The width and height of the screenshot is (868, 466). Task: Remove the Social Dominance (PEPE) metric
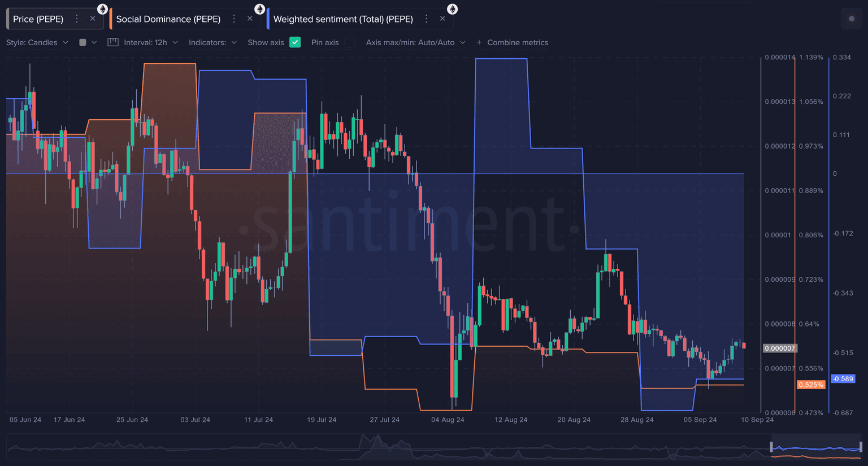250,19
